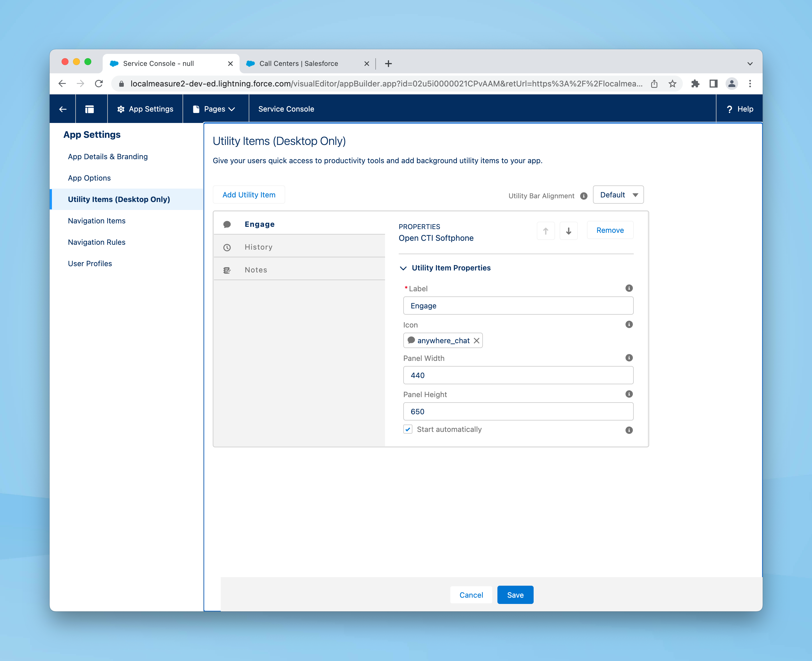Image resolution: width=812 pixels, height=661 pixels.
Task: Open browser extensions puzzle icon
Action: click(x=695, y=84)
